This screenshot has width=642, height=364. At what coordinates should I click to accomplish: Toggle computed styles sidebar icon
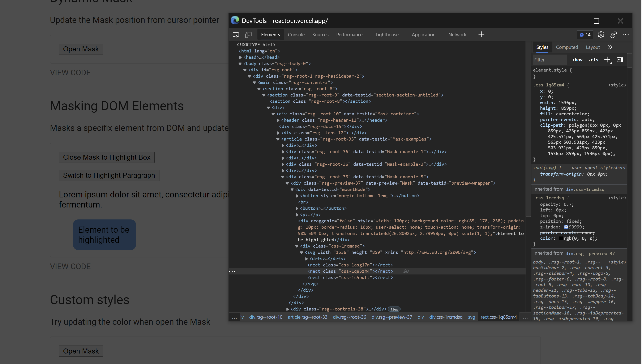click(620, 60)
